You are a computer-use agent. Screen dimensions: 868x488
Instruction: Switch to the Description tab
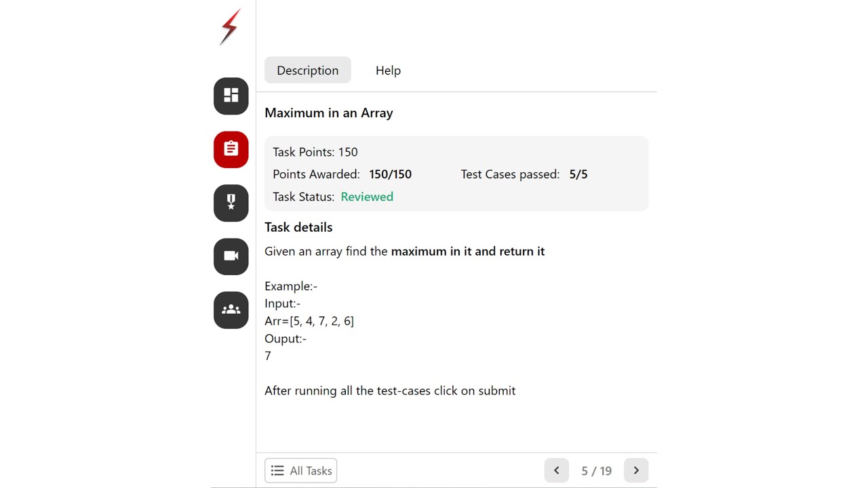(x=308, y=70)
